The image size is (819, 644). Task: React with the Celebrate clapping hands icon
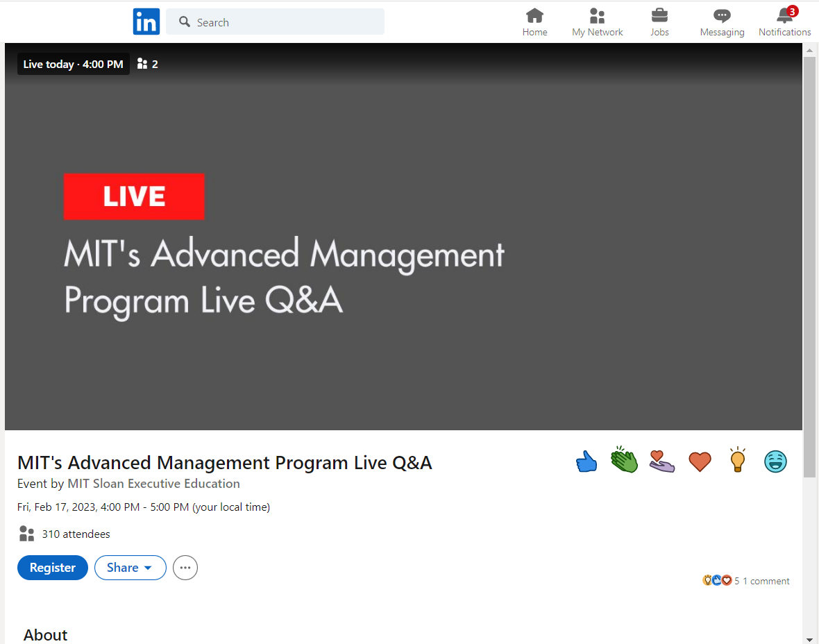(x=624, y=459)
